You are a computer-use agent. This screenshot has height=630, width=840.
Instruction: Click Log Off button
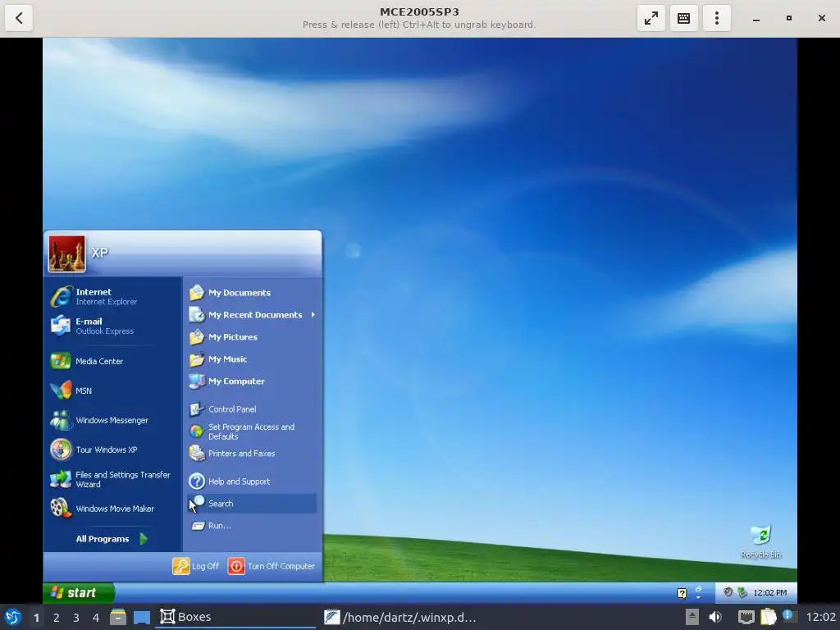(195, 566)
